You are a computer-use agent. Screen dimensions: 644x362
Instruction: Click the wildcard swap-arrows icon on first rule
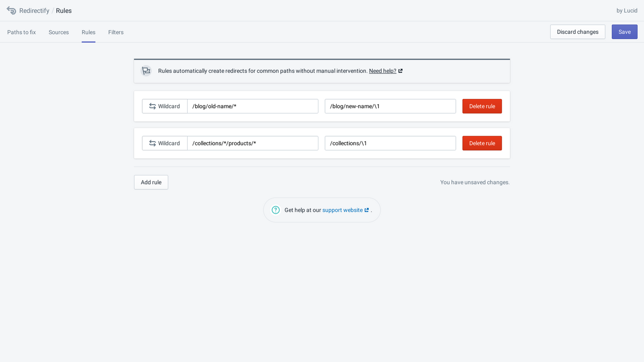pyautogui.click(x=151, y=106)
